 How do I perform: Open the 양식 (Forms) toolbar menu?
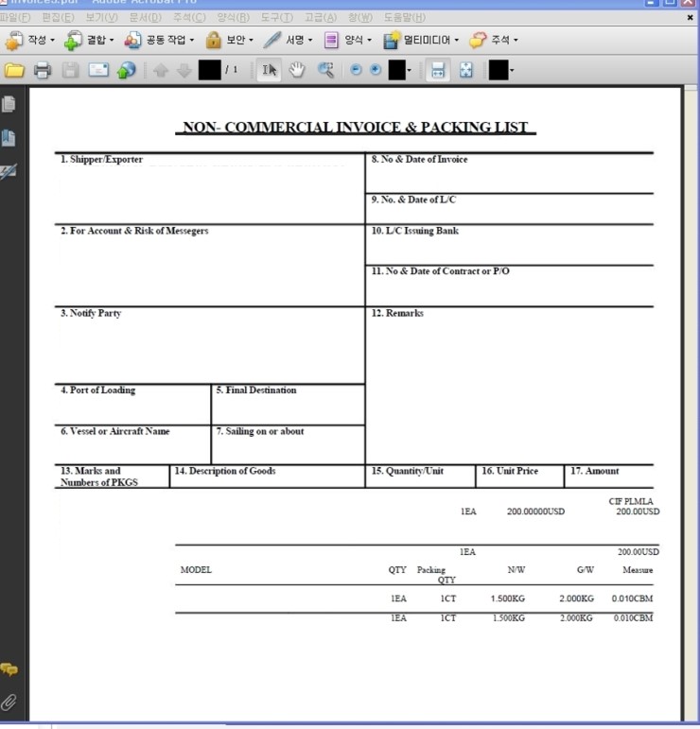click(x=347, y=40)
